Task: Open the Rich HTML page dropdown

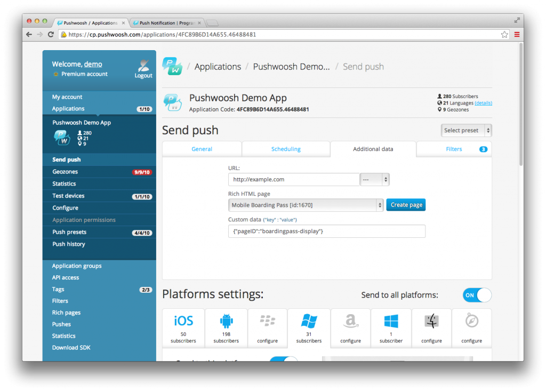Action: coord(306,205)
